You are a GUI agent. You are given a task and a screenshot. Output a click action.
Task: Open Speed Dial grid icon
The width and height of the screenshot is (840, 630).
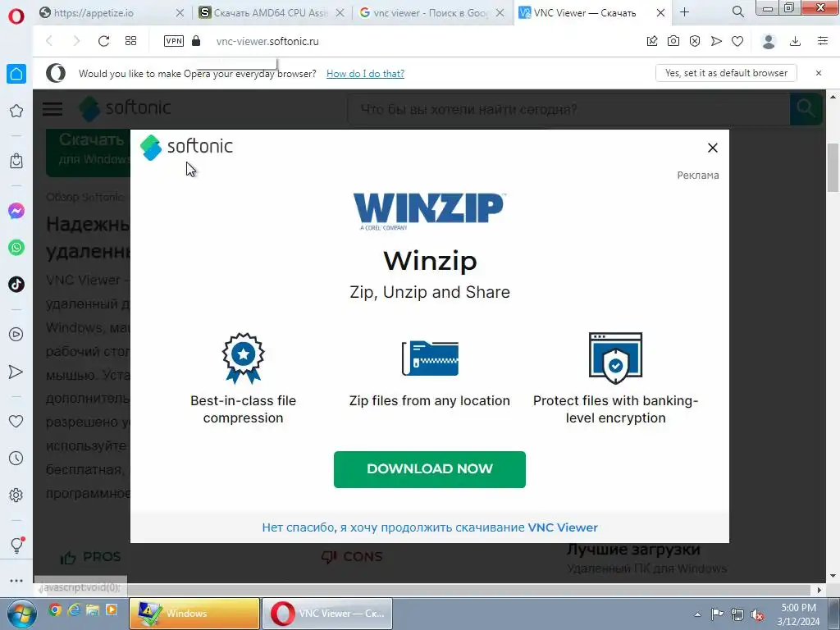(130, 41)
